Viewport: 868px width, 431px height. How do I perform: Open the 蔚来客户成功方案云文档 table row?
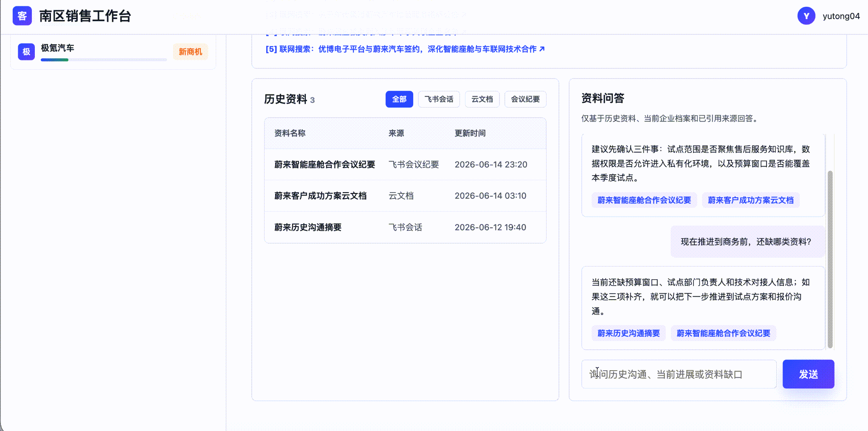point(405,196)
